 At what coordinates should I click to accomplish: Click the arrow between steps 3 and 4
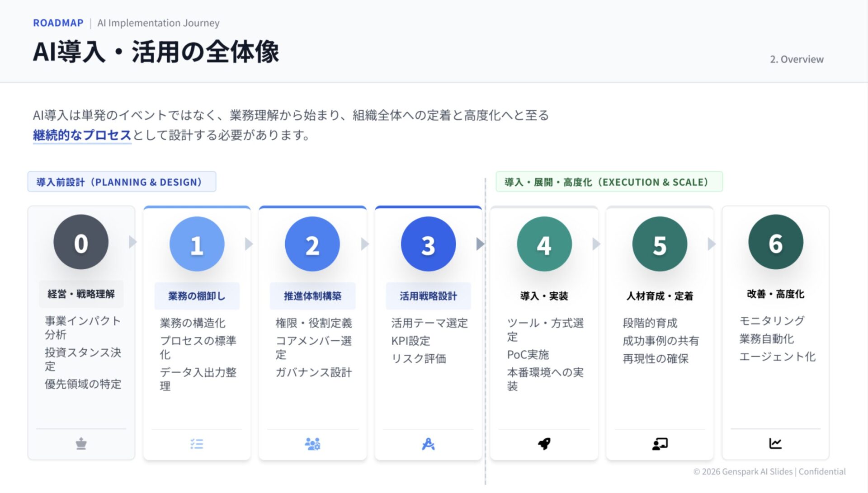[x=480, y=244]
